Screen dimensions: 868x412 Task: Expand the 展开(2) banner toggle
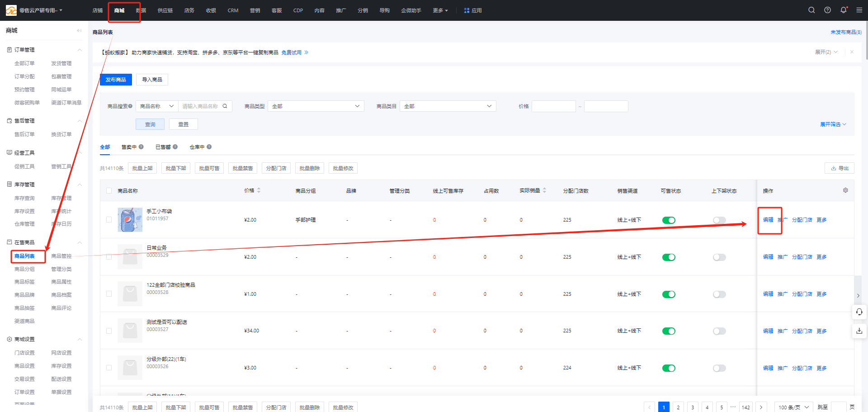pos(826,52)
